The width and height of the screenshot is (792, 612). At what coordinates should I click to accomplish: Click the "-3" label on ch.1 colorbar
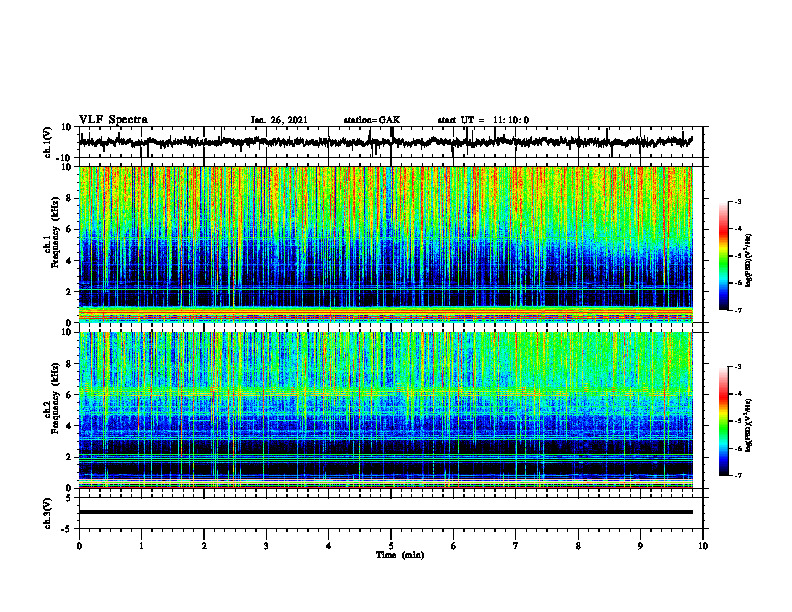pos(738,201)
